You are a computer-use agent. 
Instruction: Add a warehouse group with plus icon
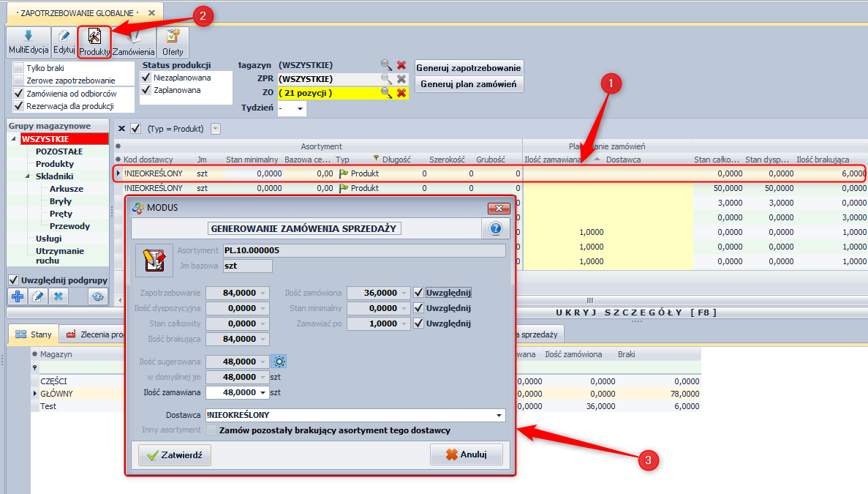(18, 296)
